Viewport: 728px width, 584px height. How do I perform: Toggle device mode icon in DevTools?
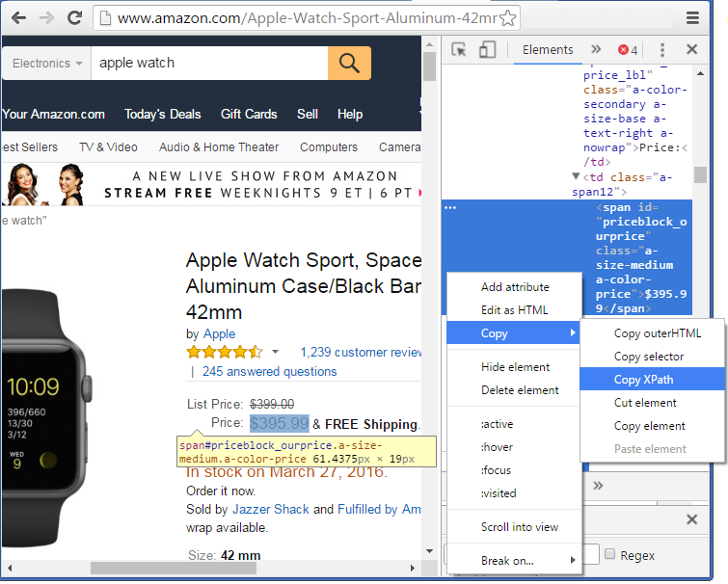click(487, 49)
